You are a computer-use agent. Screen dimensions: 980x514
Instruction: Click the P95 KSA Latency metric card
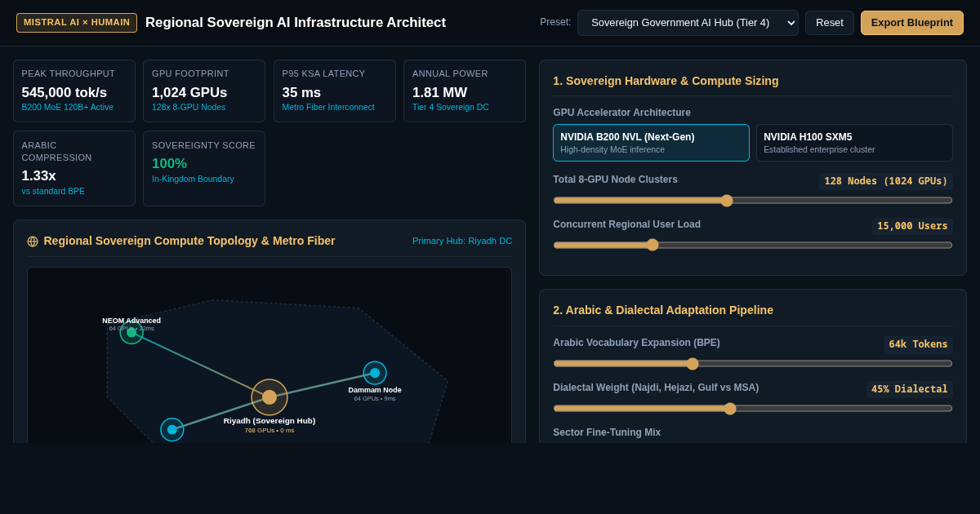pos(335,91)
